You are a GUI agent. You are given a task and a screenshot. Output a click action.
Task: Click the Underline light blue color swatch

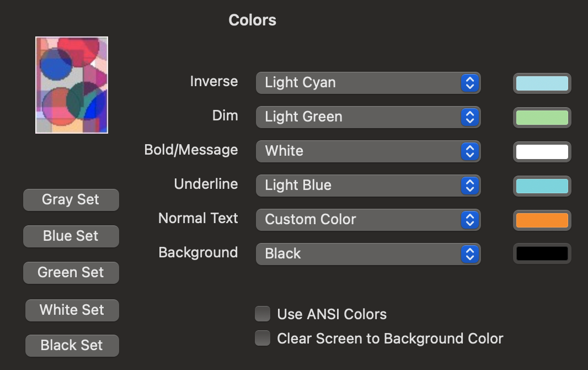click(542, 186)
